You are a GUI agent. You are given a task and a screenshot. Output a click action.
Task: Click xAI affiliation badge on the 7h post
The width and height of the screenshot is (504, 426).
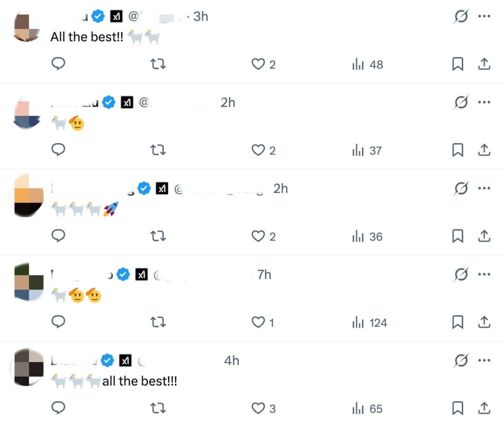click(141, 274)
